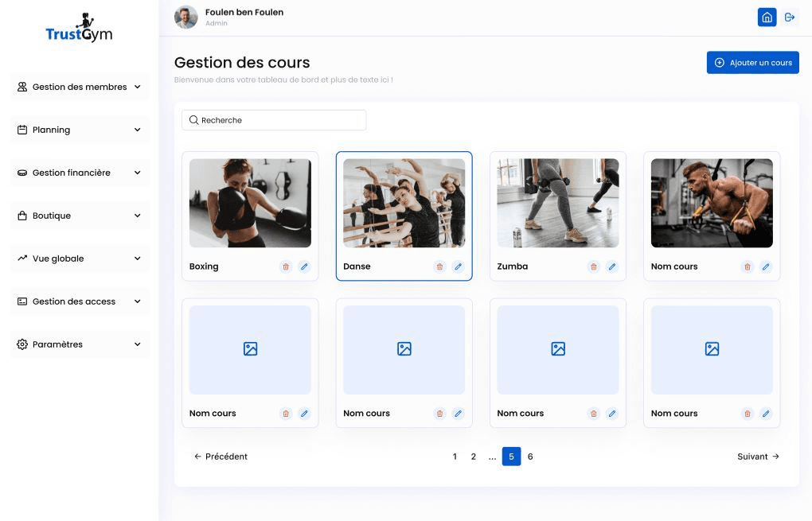The width and height of the screenshot is (812, 521).
Task: Click the Ajouter un cours button
Action: 752,63
